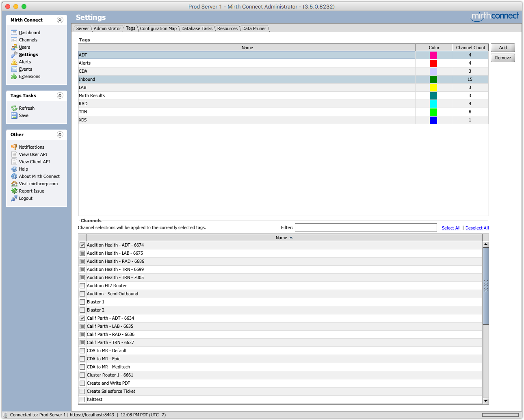Viewport: 524px width, 420px height.
Task: Click the mirth connect logo
Action: (x=495, y=16)
